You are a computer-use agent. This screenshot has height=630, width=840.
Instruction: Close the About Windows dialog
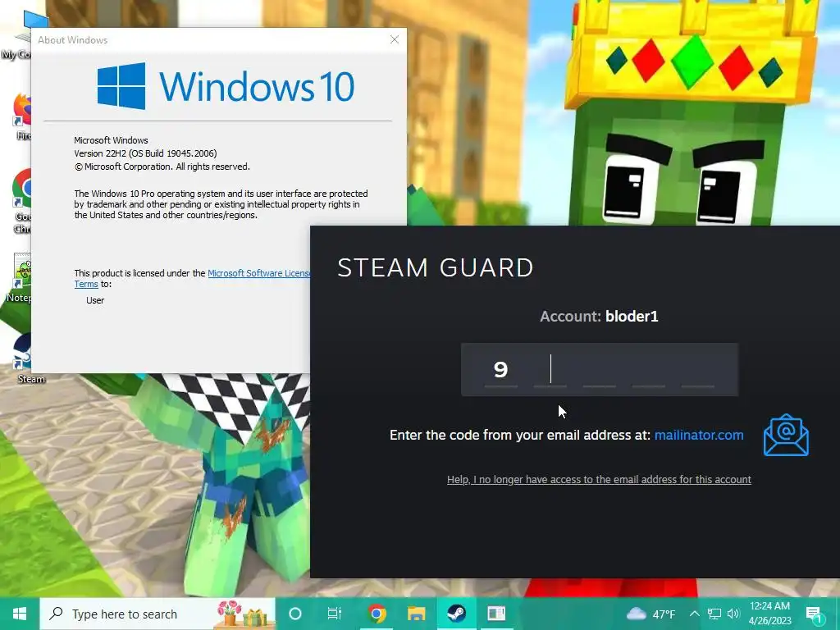(x=395, y=39)
